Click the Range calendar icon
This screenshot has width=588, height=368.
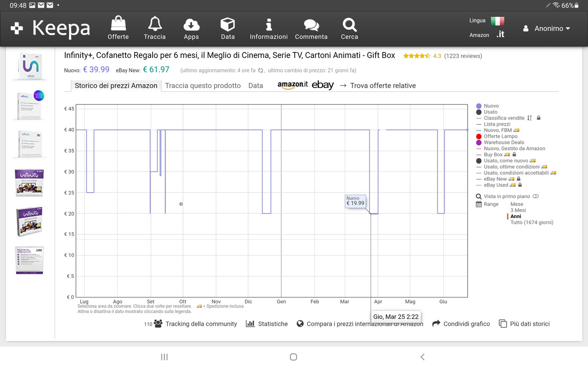479,204
